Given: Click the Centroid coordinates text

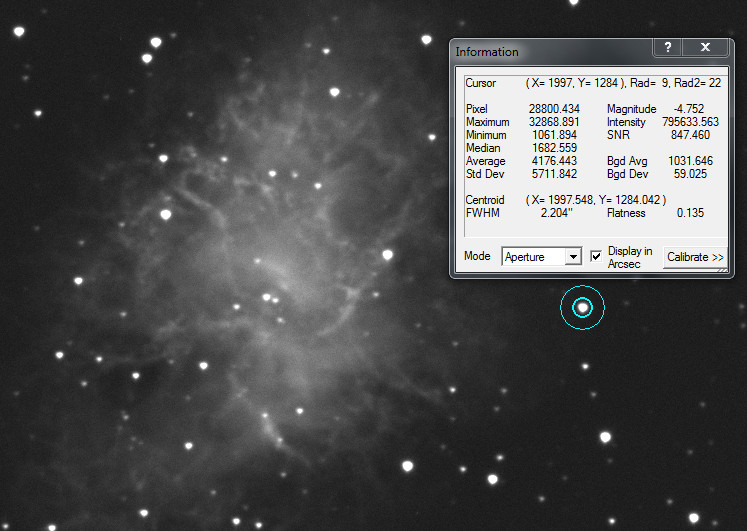Looking at the screenshot, I should coord(596,200).
